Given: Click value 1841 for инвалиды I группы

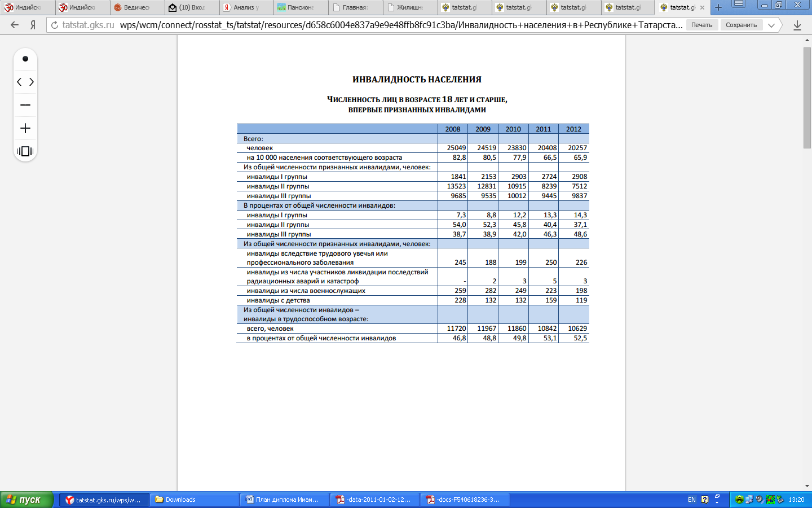Looking at the screenshot, I should (458, 177).
